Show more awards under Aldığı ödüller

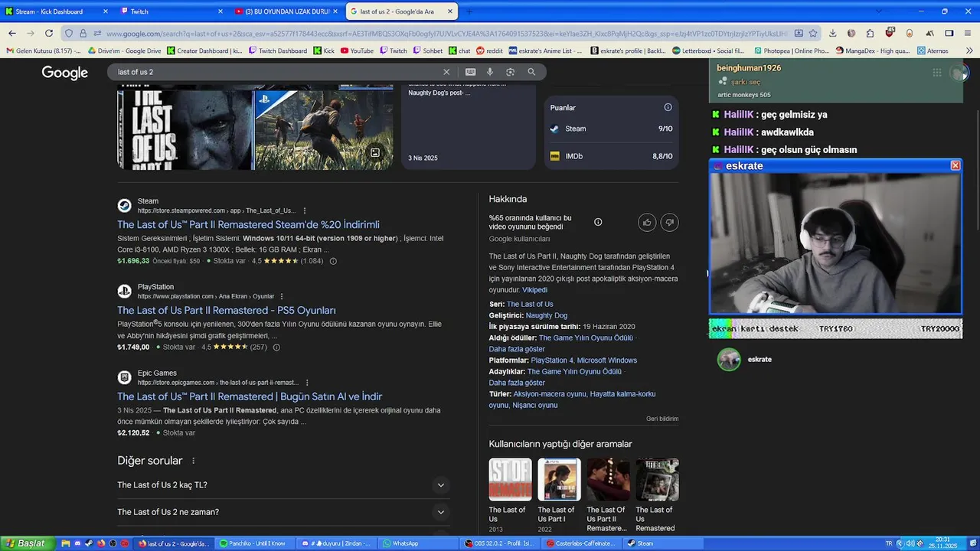tap(517, 349)
